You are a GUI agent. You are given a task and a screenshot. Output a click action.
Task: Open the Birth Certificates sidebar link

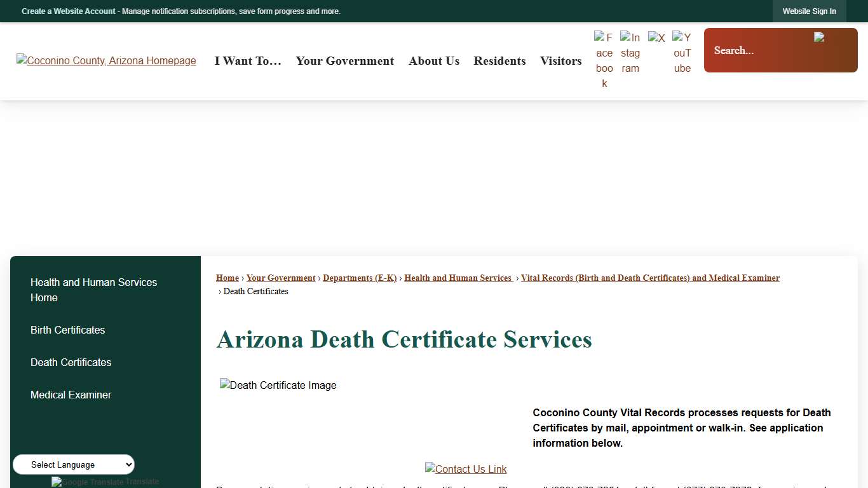point(67,330)
